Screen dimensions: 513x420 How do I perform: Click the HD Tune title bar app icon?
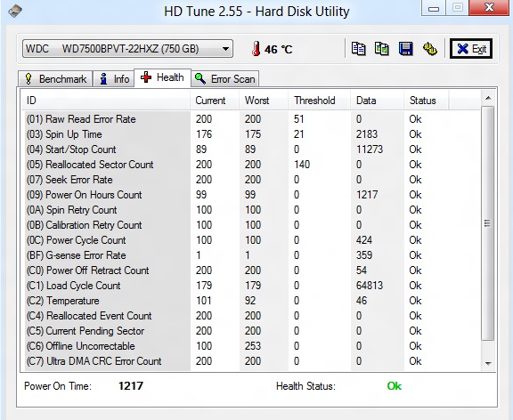point(15,11)
